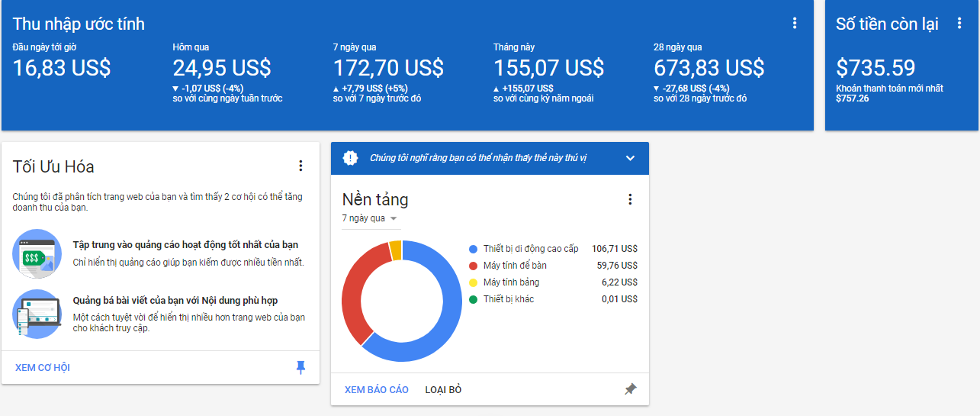
Task: Select the 'Máy tính bảng' legend label
Action: pyautogui.click(x=511, y=282)
